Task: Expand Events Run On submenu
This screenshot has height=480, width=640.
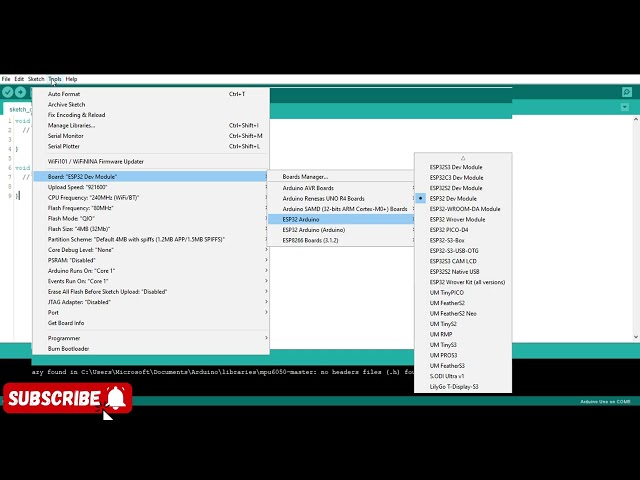Action: 151,281
